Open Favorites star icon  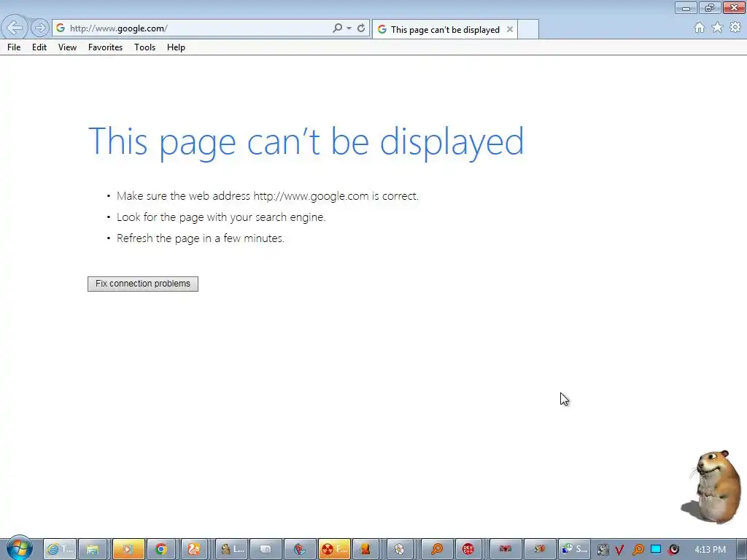717,28
